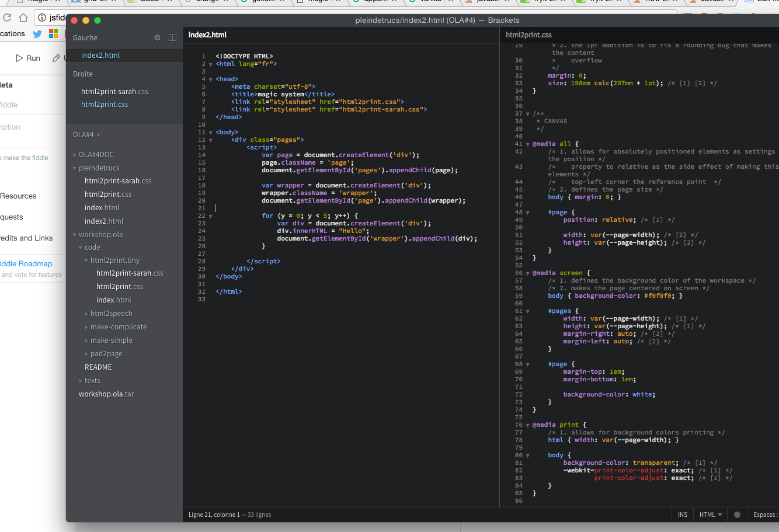The image size is (779, 532).
Task: Open the working files gear settings in Brackets
Action: (x=157, y=37)
